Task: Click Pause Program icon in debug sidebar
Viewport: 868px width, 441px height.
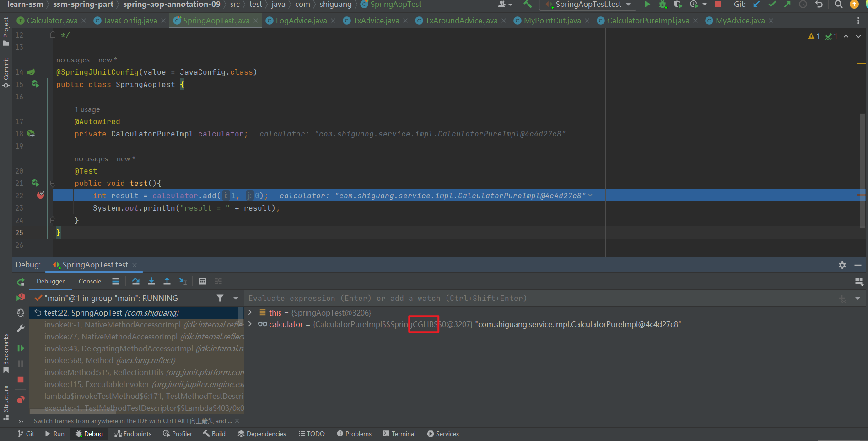Action: [x=21, y=364]
